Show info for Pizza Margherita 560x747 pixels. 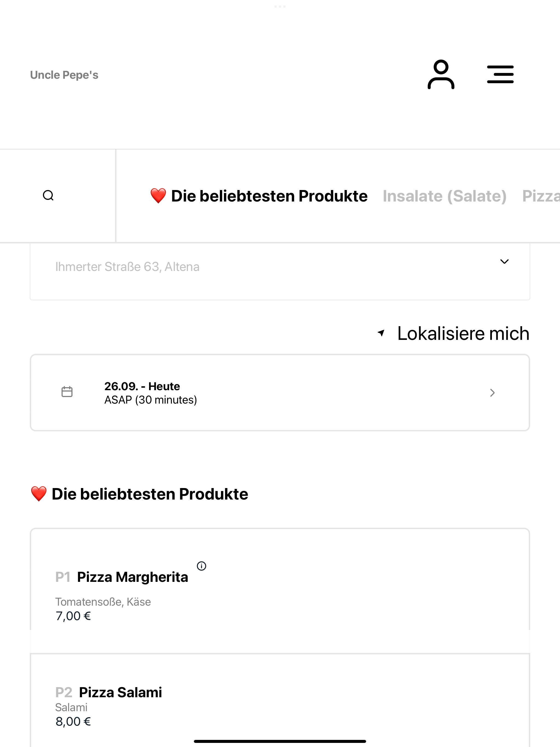(x=201, y=566)
